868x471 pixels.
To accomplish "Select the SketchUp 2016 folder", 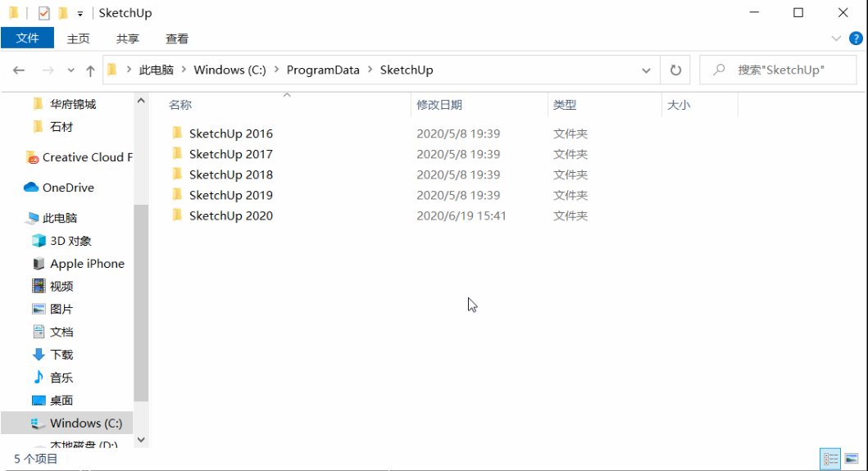I will [x=231, y=134].
